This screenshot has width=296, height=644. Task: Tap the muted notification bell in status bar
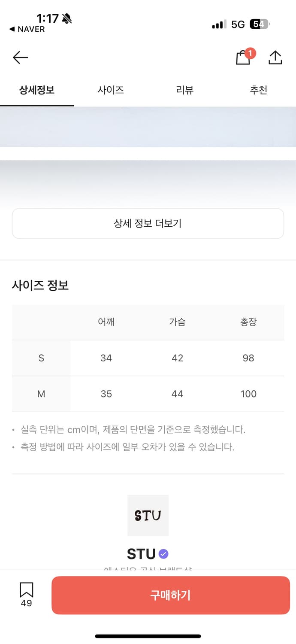click(66, 19)
